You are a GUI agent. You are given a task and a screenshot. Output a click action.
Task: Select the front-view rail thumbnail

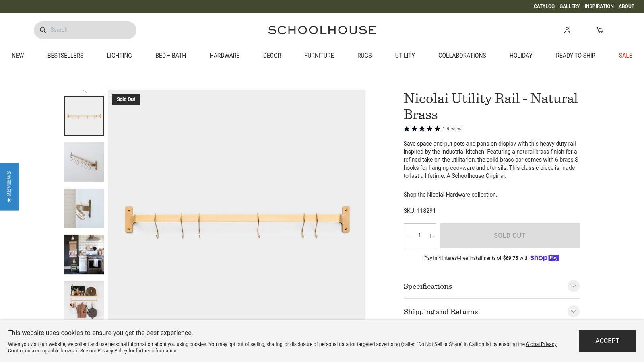(84, 116)
